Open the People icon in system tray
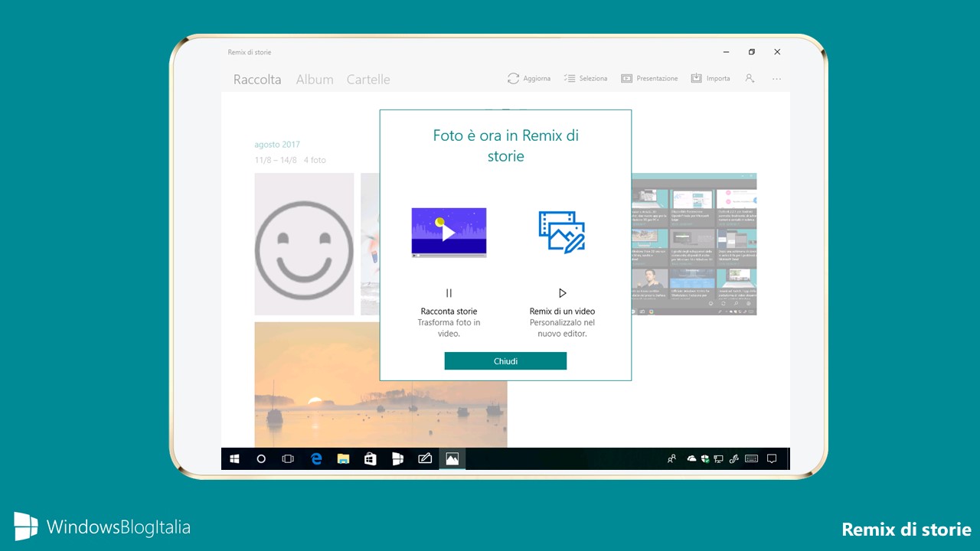980x551 pixels. pyautogui.click(x=671, y=459)
